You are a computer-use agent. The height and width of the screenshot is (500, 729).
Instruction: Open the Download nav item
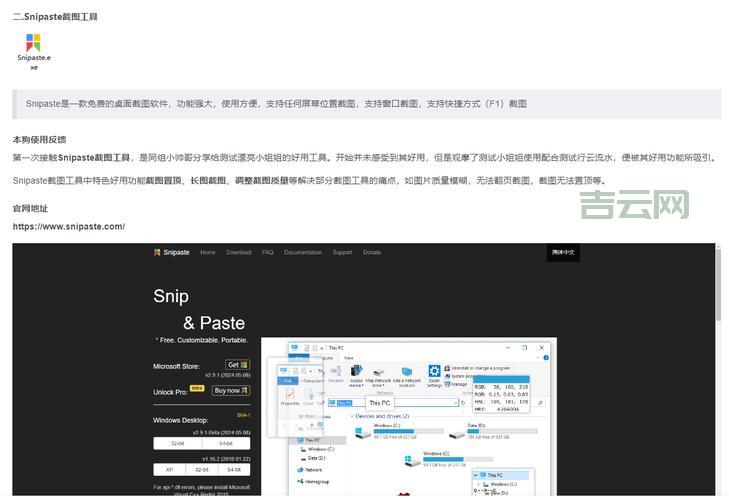(239, 253)
